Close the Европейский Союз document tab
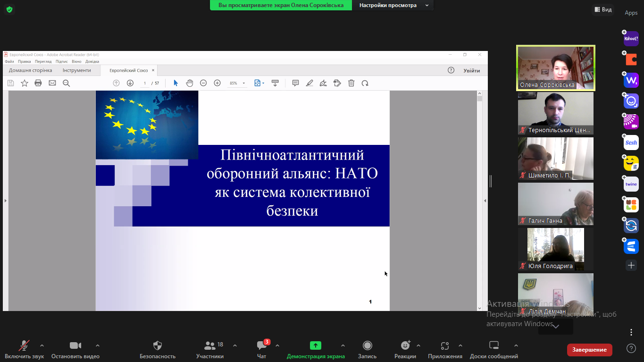The image size is (644, 362). click(x=153, y=70)
